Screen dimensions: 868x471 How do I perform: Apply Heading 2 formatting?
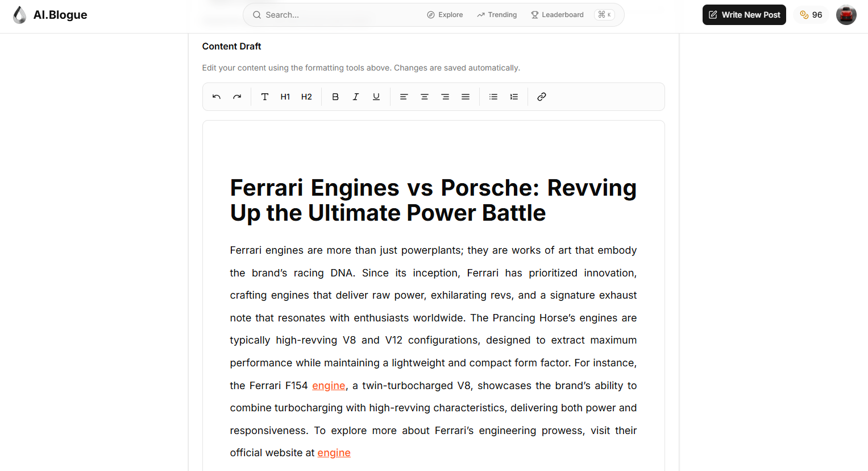pyautogui.click(x=306, y=97)
